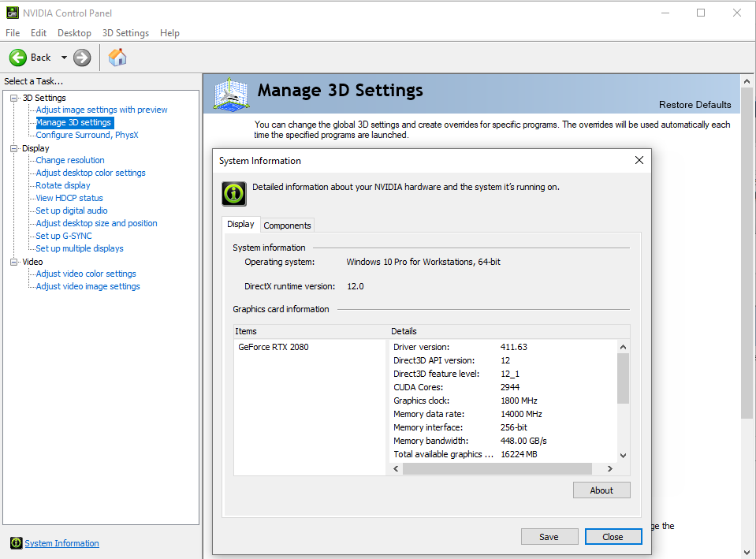The height and width of the screenshot is (559, 756).
Task: Click the Direct3D API version row
Action: point(503,360)
